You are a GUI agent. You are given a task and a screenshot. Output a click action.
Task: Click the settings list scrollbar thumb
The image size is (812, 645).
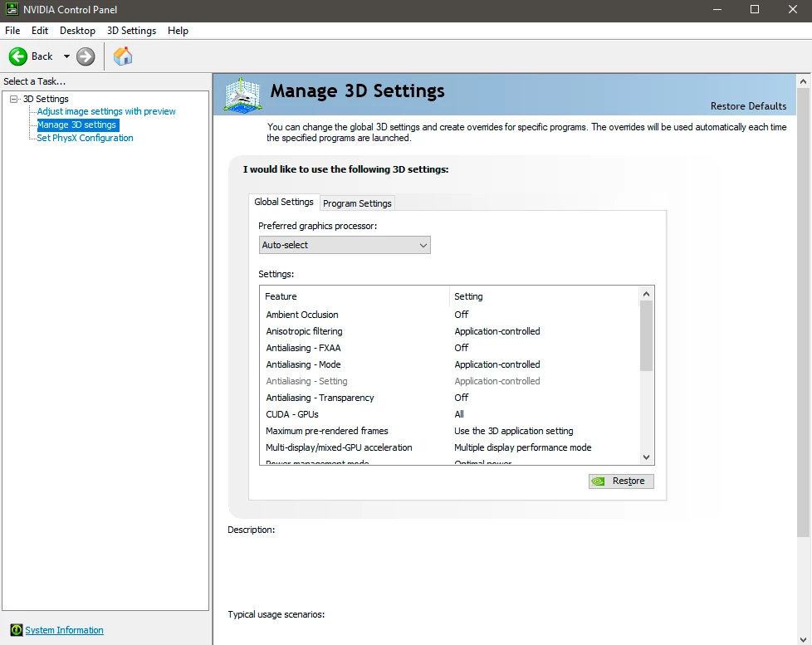point(646,336)
